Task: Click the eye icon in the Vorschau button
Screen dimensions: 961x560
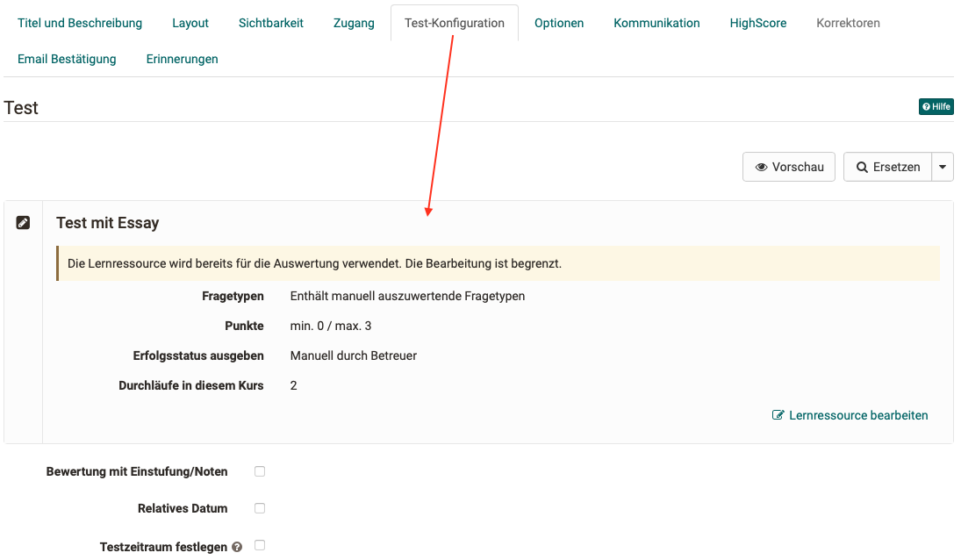Action: pos(761,167)
